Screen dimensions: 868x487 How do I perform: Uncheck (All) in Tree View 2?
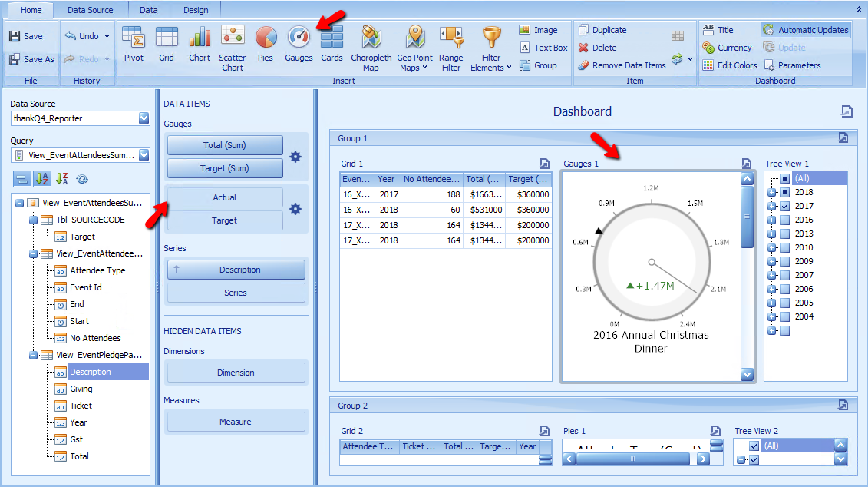pyautogui.click(x=754, y=446)
